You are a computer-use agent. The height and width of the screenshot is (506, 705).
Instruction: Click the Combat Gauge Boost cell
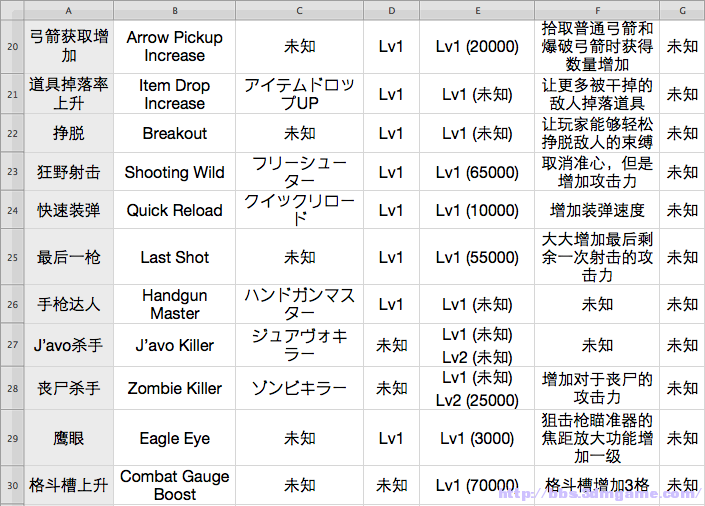point(174,485)
